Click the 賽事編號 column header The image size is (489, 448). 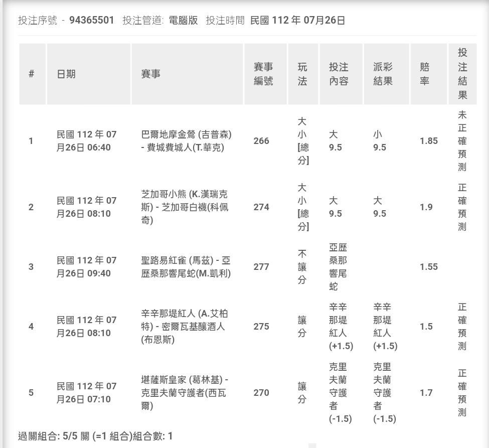click(264, 74)
